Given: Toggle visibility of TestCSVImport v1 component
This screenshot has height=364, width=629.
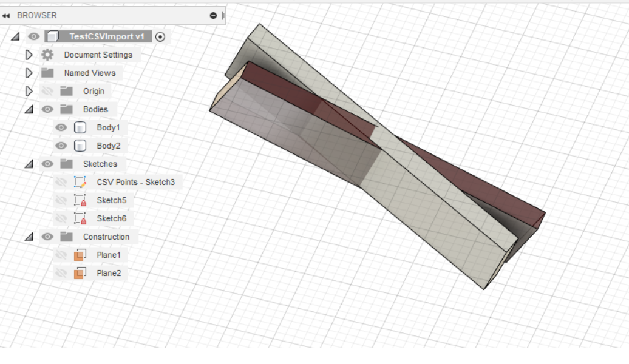Looking at the screenshot, I should pos(34,36).
